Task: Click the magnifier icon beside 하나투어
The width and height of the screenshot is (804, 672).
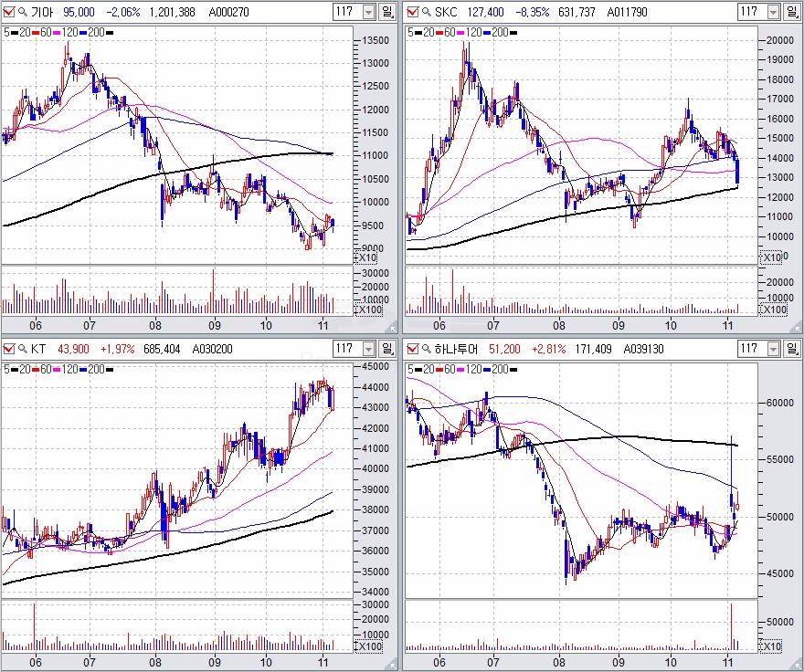Action: tap(427, 349)
